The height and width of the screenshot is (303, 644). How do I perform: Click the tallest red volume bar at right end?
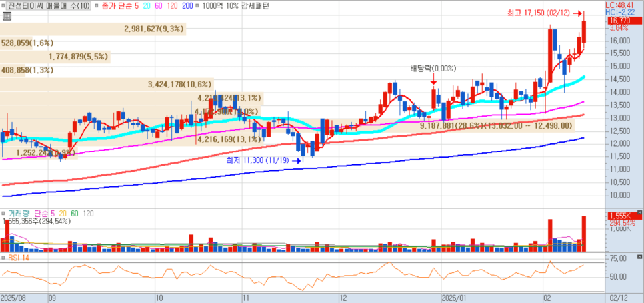[x=583, y=234]
